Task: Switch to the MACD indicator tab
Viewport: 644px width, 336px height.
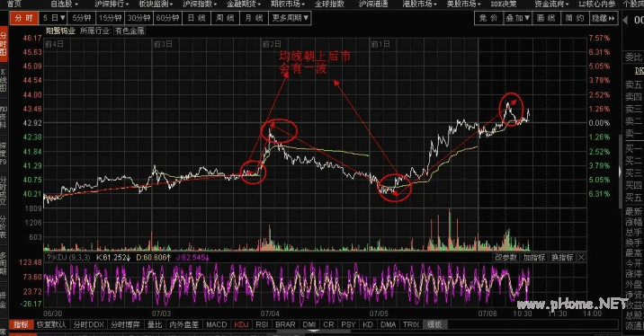Action: (217, 324)
